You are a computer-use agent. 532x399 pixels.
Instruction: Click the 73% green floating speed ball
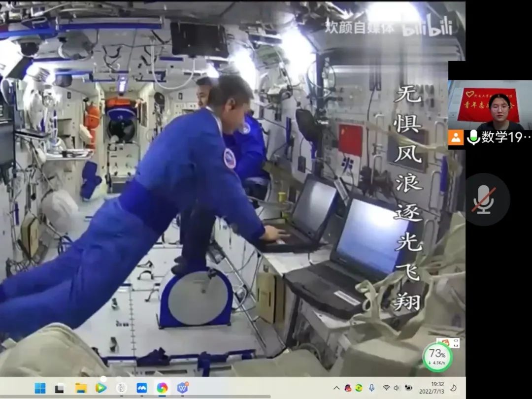click(x=437, y=357)
